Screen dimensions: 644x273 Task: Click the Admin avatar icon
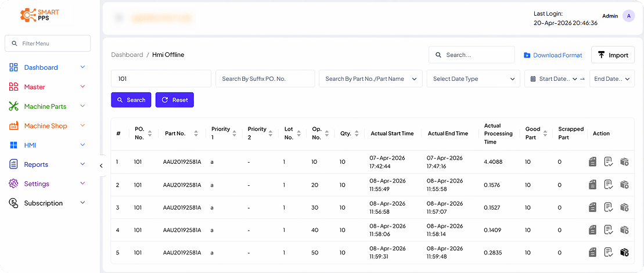(x=628, y=16)
